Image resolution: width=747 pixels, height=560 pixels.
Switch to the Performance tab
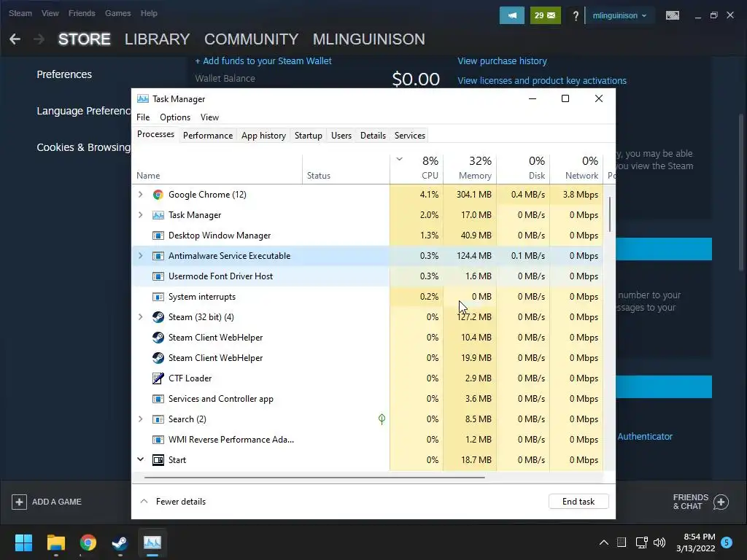[x=208, y=135]
